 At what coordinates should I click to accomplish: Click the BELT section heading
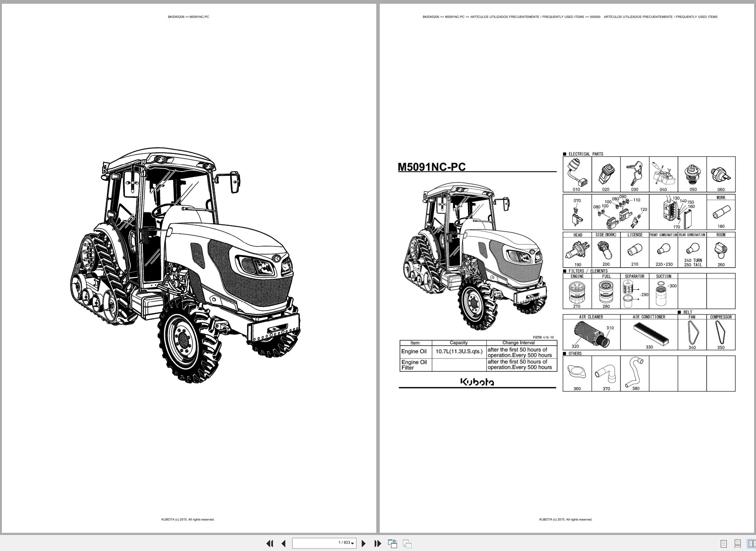(x=688, y=312)
